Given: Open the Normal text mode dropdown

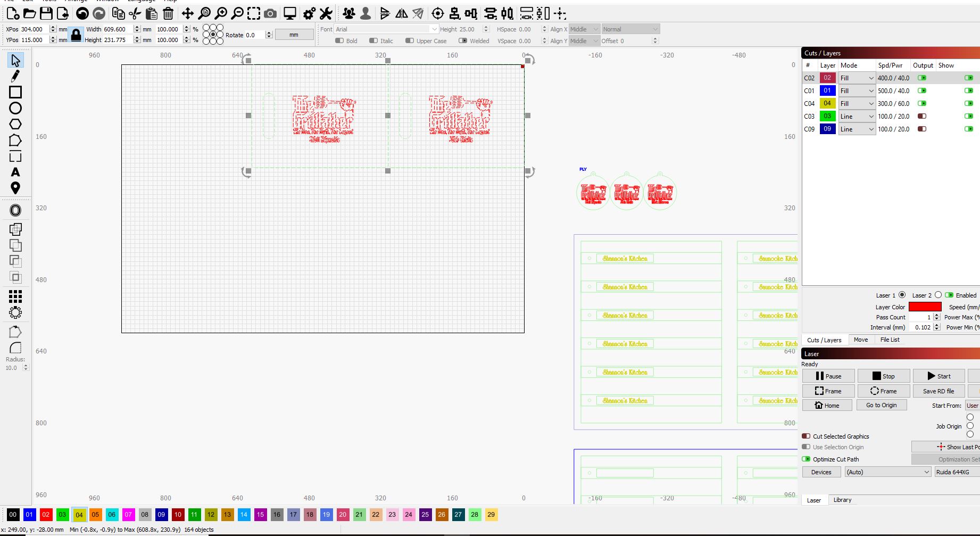Looking at the screenshot, I should (x=630, y=29).
